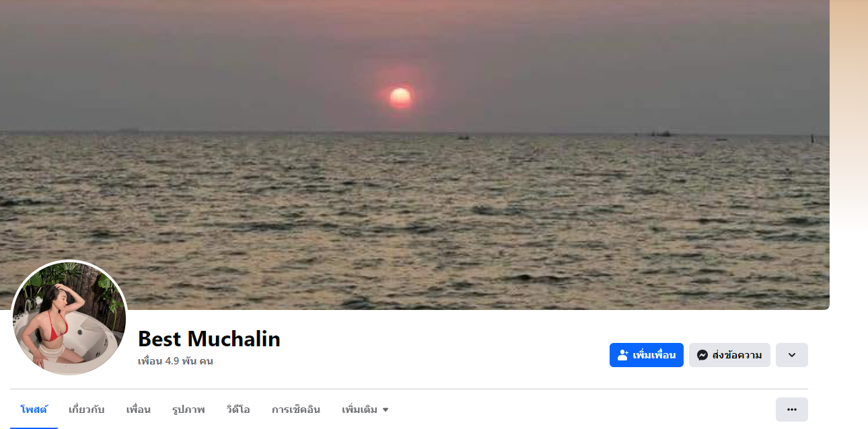Open the เพื่อน 4.9 พัน คน friends count link
The image size is (868, 429).
tap(176, 361)
